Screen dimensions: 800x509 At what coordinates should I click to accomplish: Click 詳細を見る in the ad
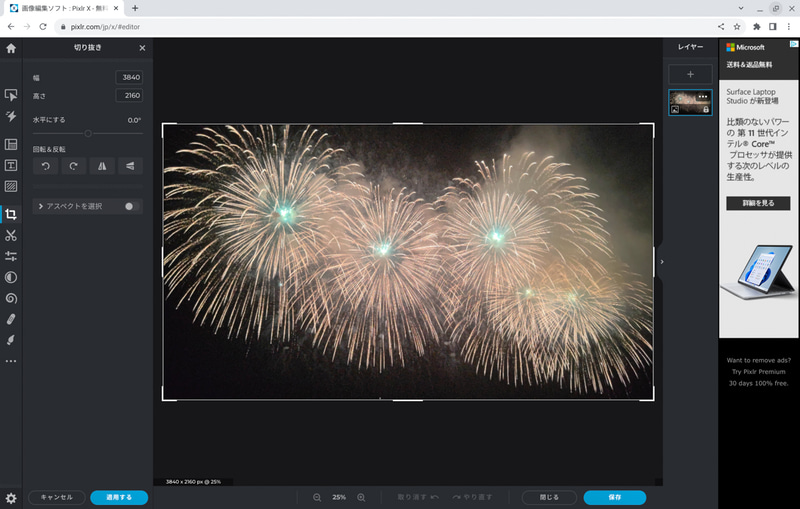coord(758,203)
